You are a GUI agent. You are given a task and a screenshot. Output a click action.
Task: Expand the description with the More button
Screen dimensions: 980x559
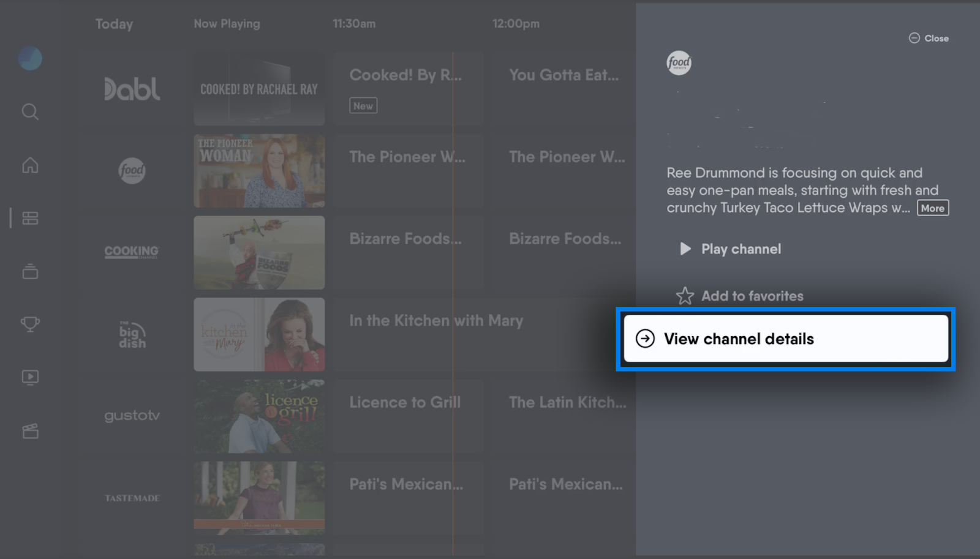932,208
